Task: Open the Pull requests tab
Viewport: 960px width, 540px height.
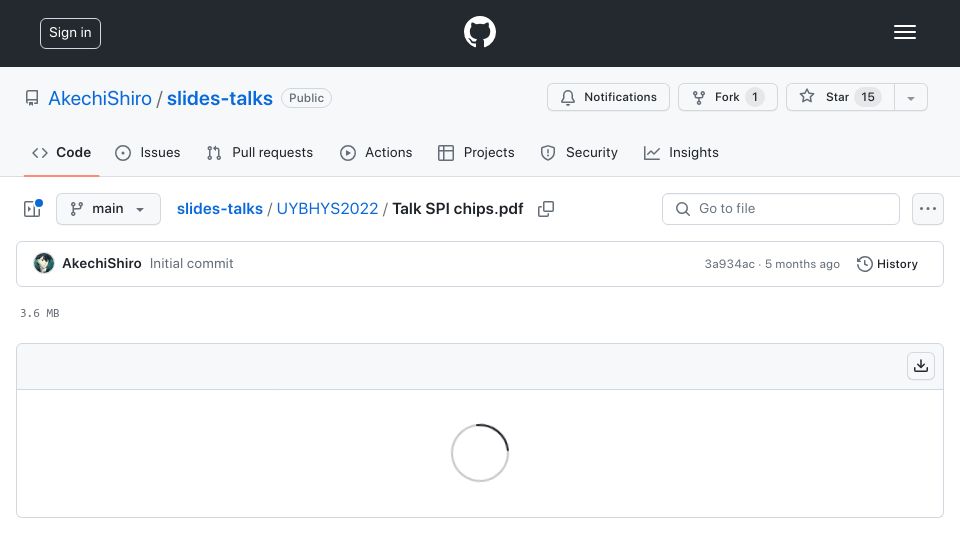Action: pyautogui.click(x=260, y=152)
